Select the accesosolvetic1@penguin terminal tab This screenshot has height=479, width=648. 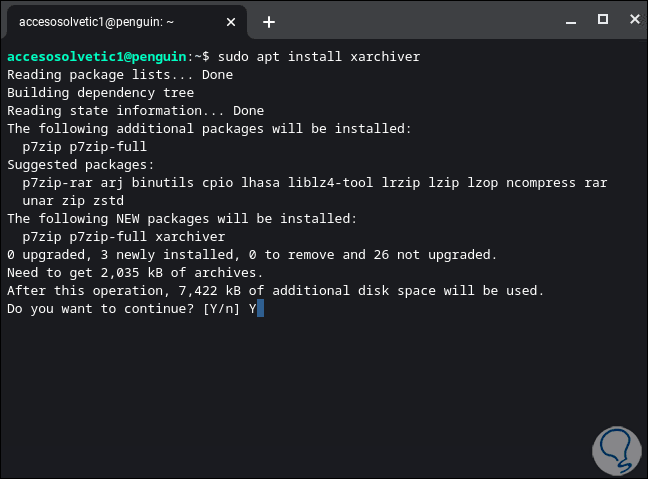(110, 21)
